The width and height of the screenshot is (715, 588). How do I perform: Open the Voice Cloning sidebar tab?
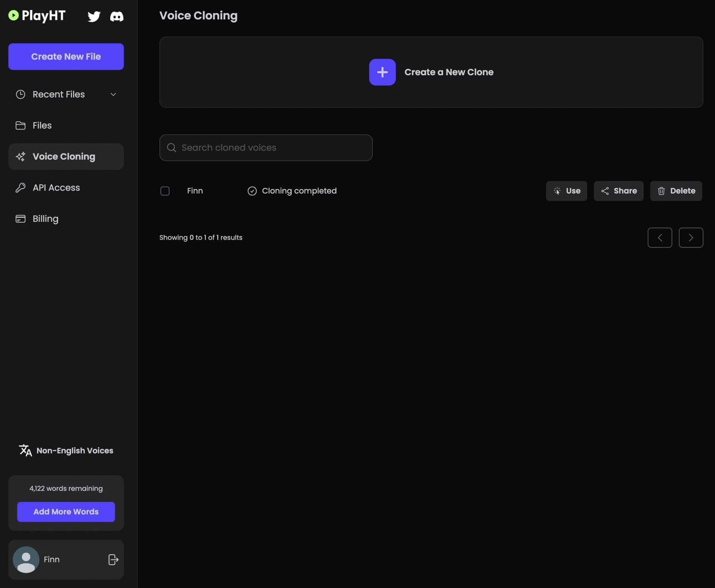click(x=63, y=156)
